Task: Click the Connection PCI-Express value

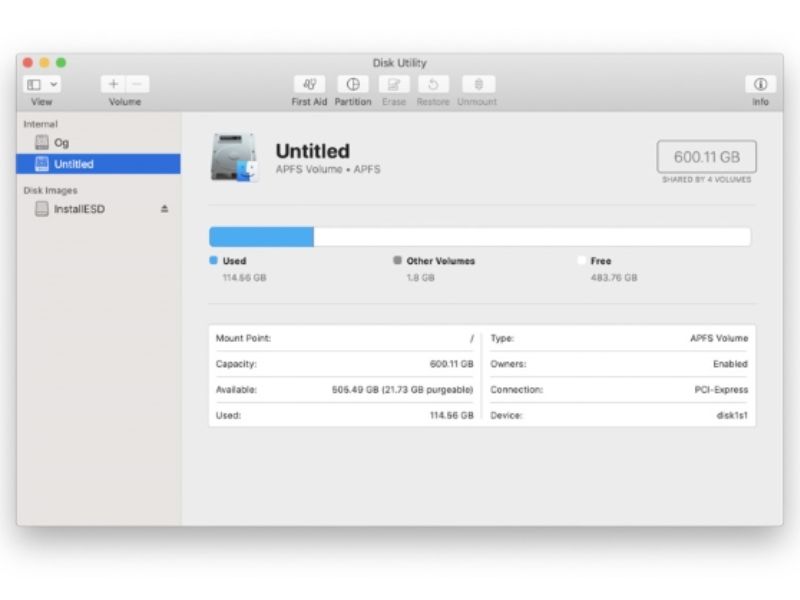Action: [x=721, y=390]
